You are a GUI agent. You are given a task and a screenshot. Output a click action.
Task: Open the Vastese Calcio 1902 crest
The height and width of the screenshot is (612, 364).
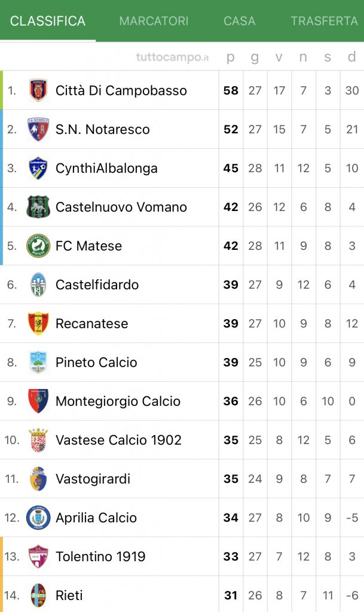(x=38, y=440)
